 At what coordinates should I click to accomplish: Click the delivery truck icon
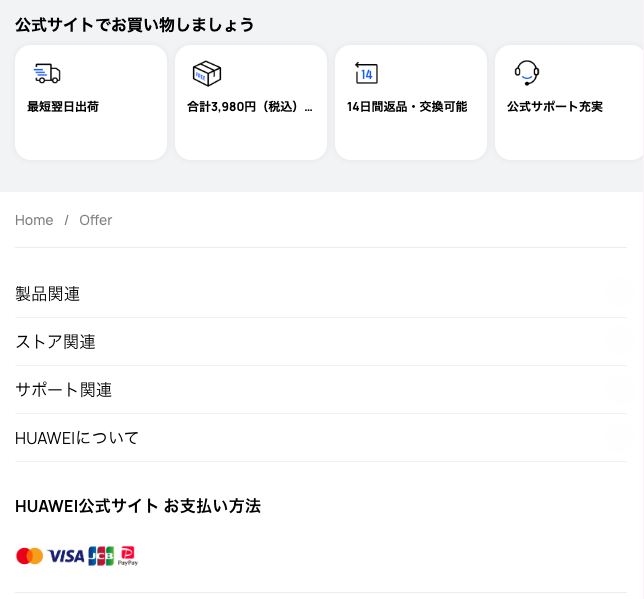(47, 73)
